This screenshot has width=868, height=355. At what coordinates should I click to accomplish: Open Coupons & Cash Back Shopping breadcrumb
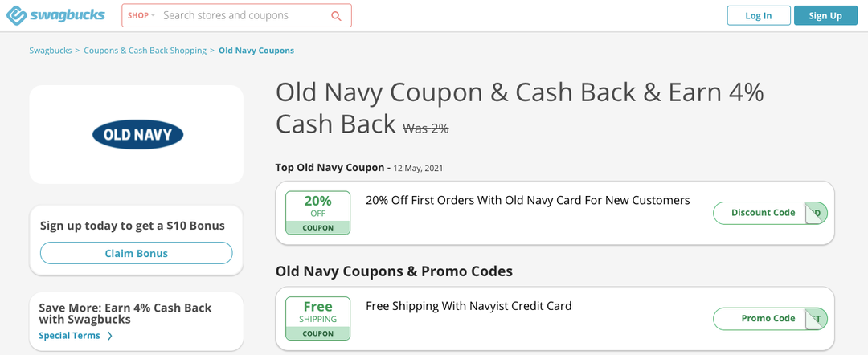(145, 51)
